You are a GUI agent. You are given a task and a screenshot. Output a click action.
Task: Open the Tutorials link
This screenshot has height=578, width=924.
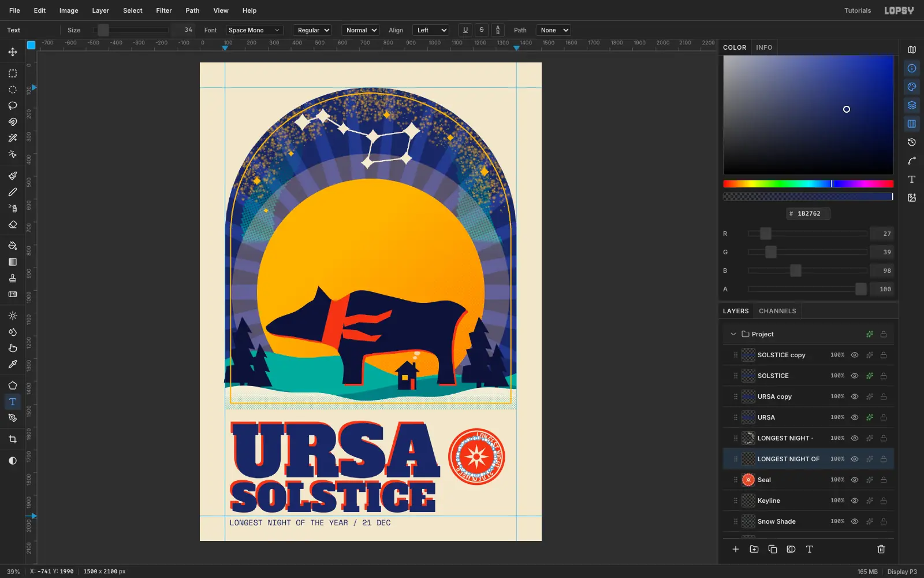pyautogui.click(x=858, y=10)
